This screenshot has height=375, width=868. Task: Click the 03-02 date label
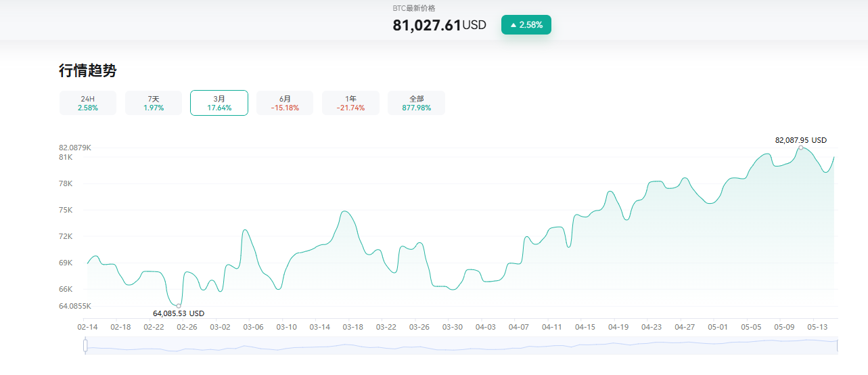[220, 327]
